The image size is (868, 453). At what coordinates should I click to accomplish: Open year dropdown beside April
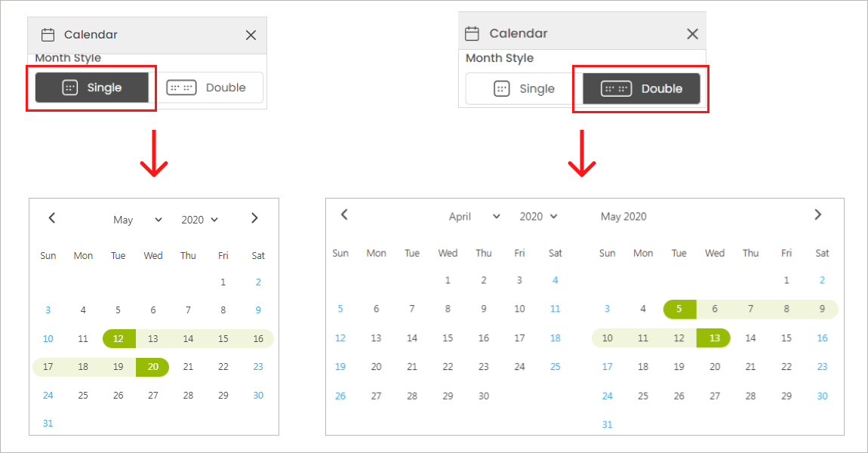539,217
